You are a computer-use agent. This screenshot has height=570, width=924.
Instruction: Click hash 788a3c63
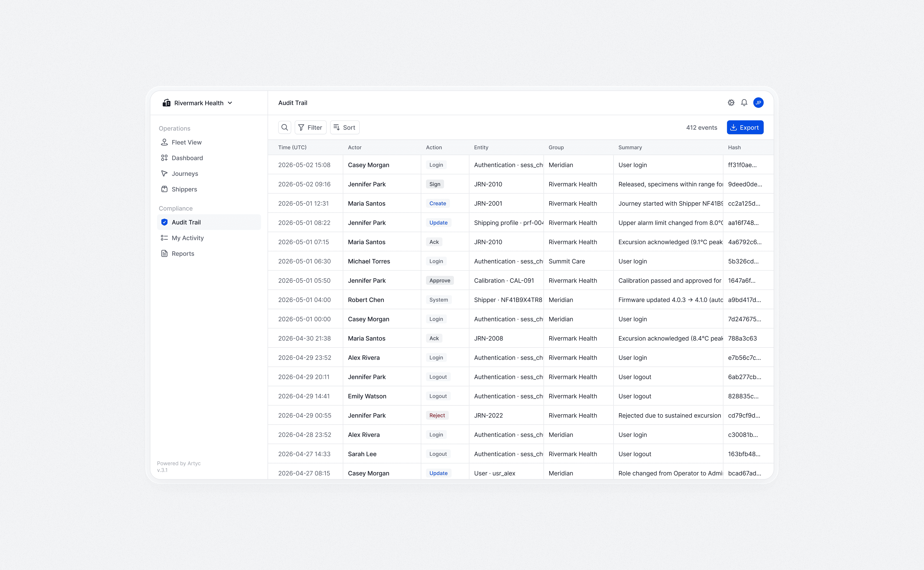742,338
